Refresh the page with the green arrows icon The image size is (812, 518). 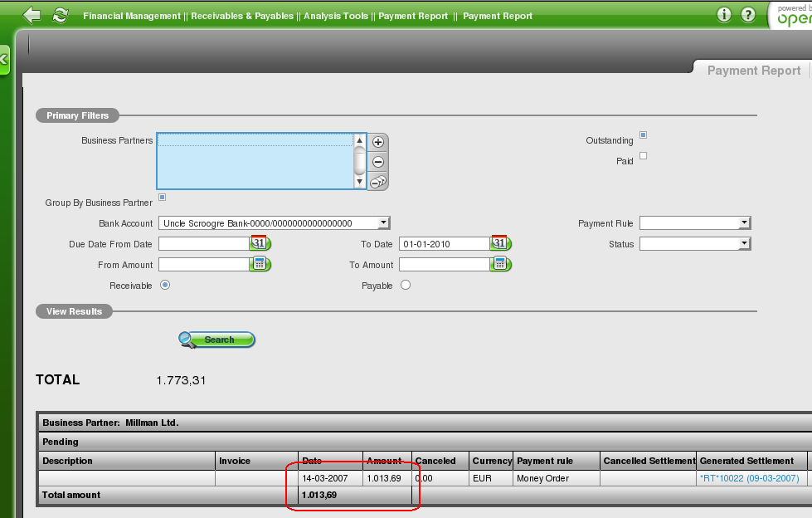pos(61,15)
